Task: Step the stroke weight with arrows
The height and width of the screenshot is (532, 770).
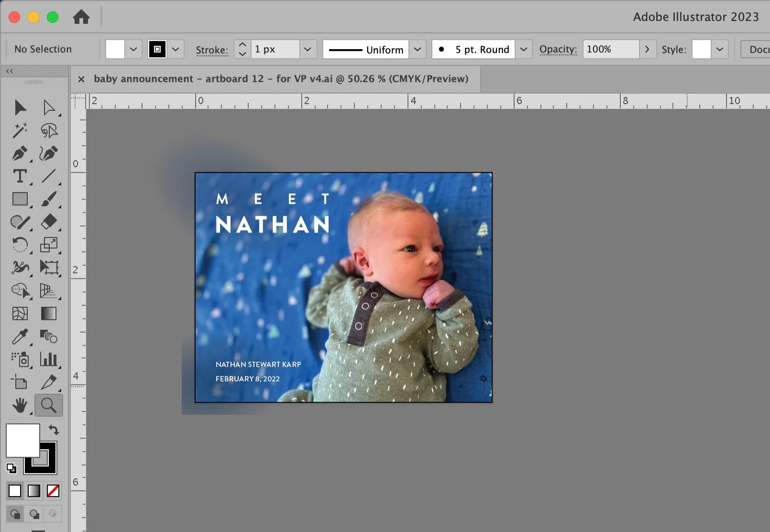Action: pyautogui.click(x=242, y=49)
